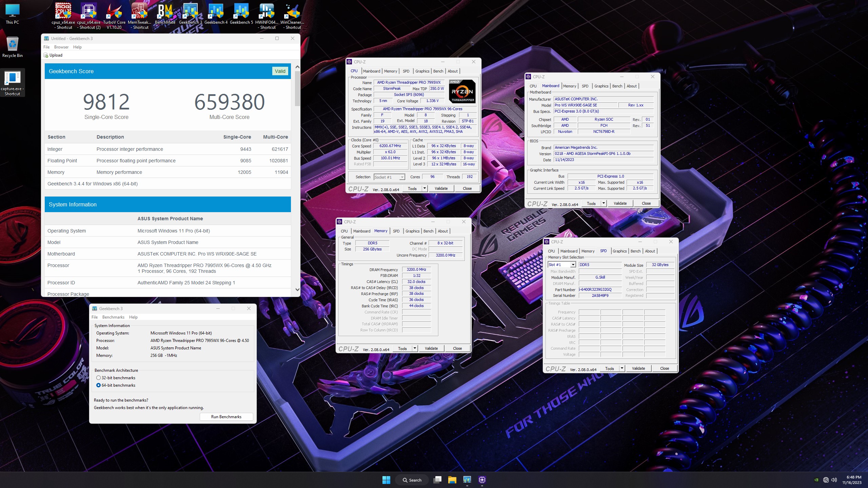The image size is (868, 488).
Task: Switch to Bench tab in CPU window
Action: (438, 71)
